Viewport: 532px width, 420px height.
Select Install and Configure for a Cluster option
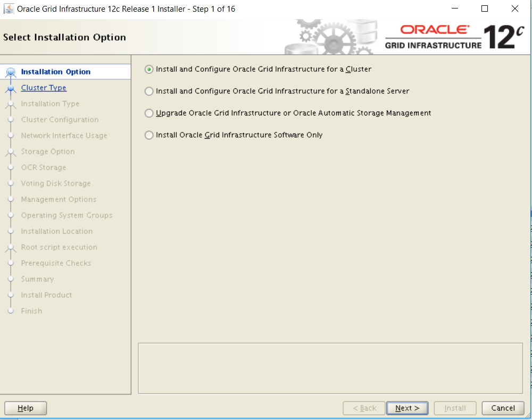click(258, 69)
